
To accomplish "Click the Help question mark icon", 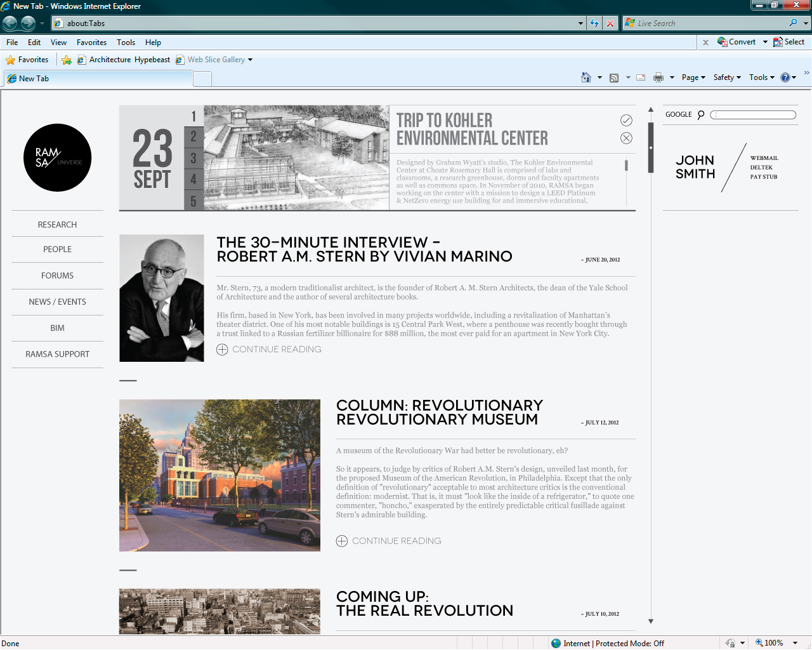I will [785, 77].
